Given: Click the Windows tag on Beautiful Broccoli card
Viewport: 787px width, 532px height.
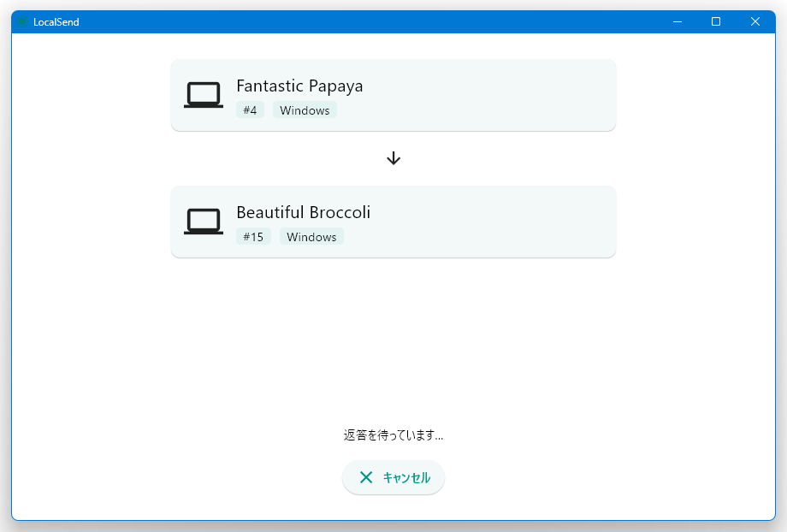Looking at the screenshot, I should [x=311, y=236].
